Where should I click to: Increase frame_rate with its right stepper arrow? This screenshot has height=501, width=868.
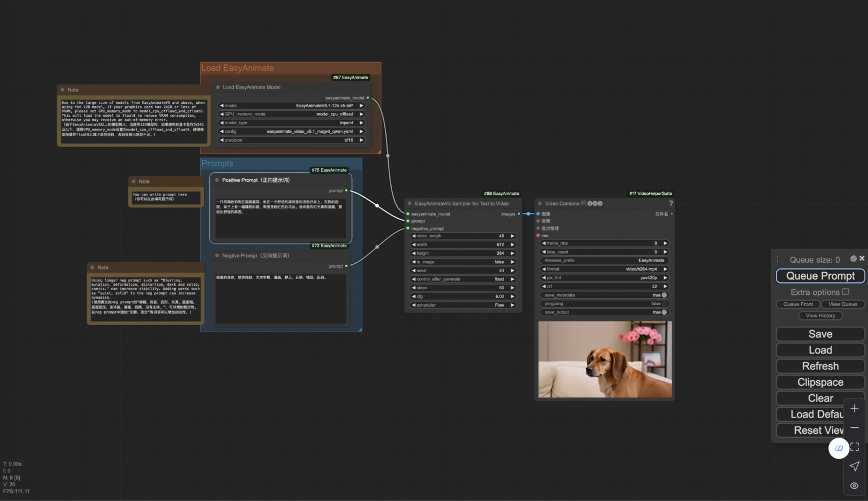click(x=665, y=243)
